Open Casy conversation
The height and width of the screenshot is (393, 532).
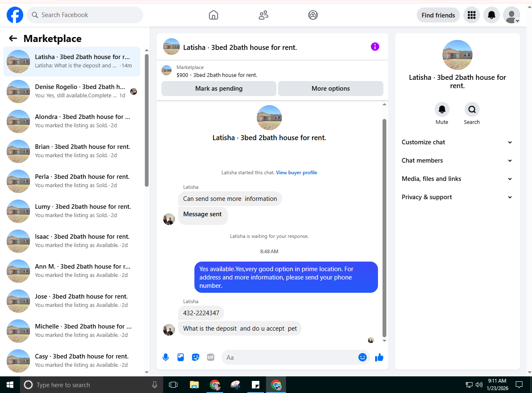click(72, 361)
